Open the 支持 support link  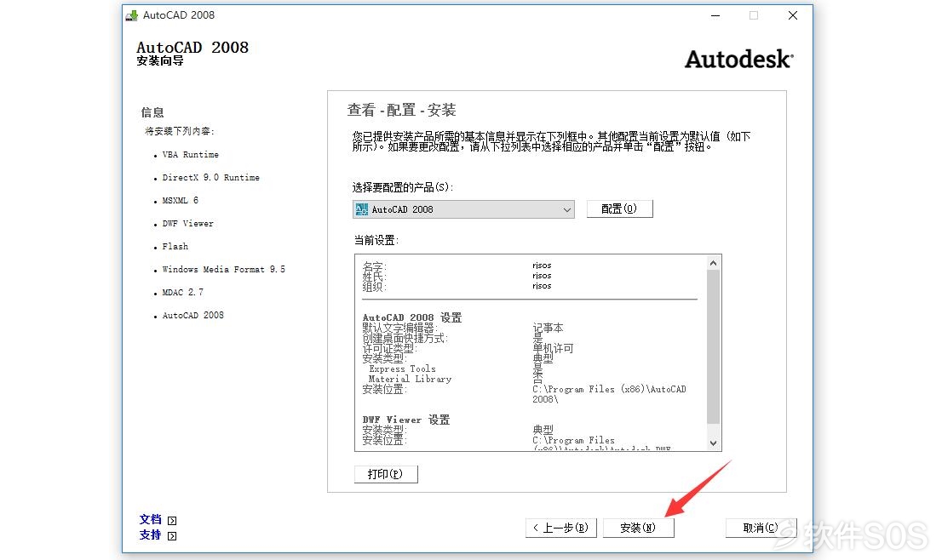[150, 535]
